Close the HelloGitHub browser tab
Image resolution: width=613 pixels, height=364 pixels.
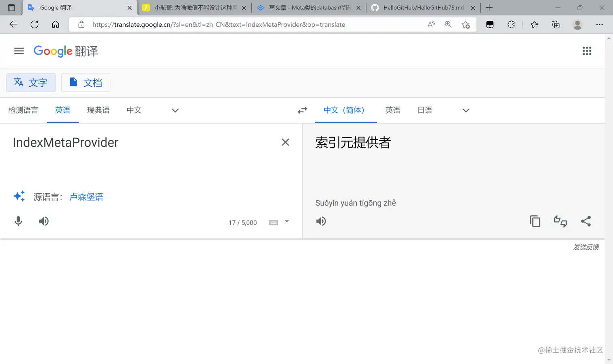tap(473, 8)
